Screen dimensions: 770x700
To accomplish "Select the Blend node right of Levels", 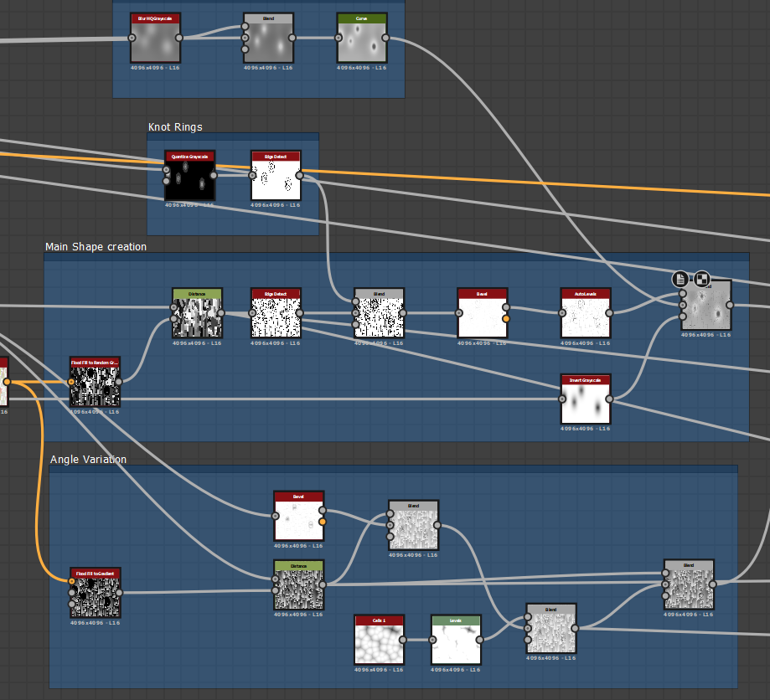I will point(551,628).
